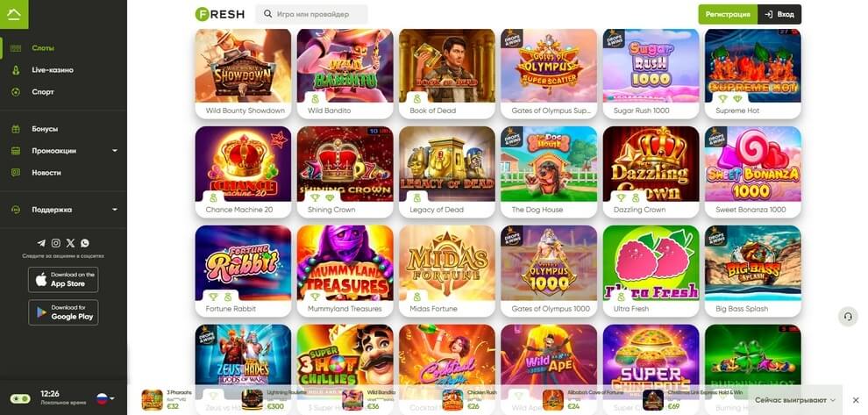Open the headset support chat icon
This screenshot has height=415, width=868.
click(x=848, y=317)
